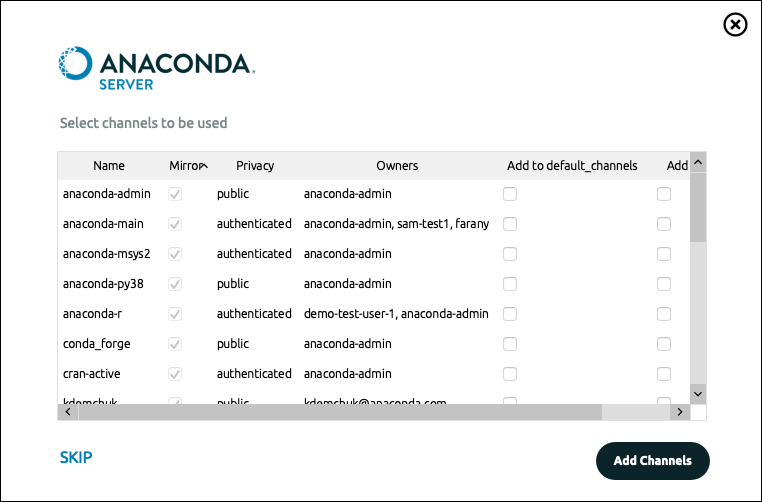
Task: Click owners 'anaconda-admin, sam-test1, farany'
Action: [397, 224]
